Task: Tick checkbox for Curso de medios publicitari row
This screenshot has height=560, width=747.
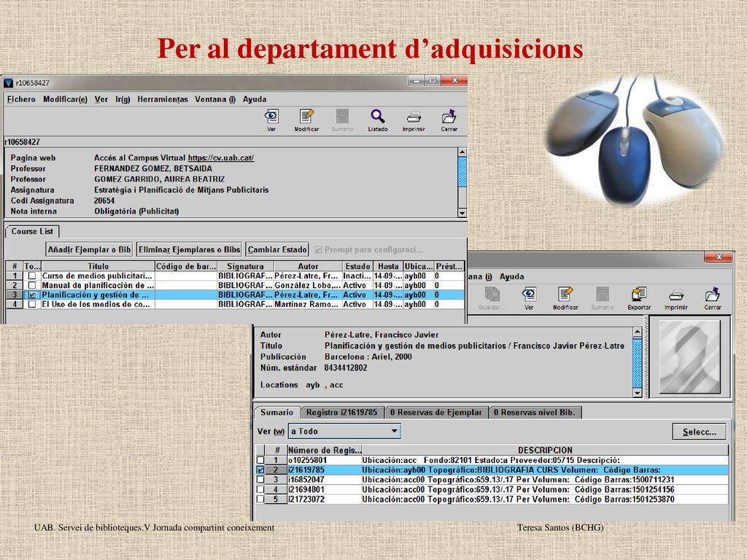Action: coord(32,276)
